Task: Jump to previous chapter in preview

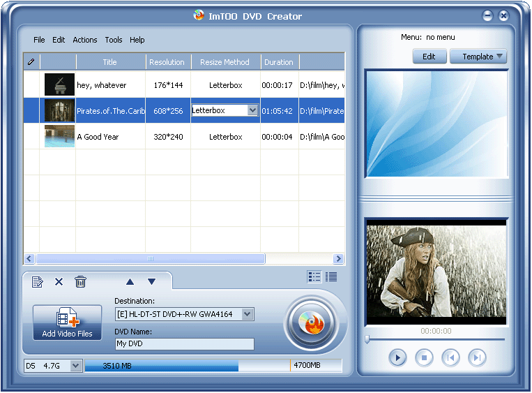Action: point(450,357)
